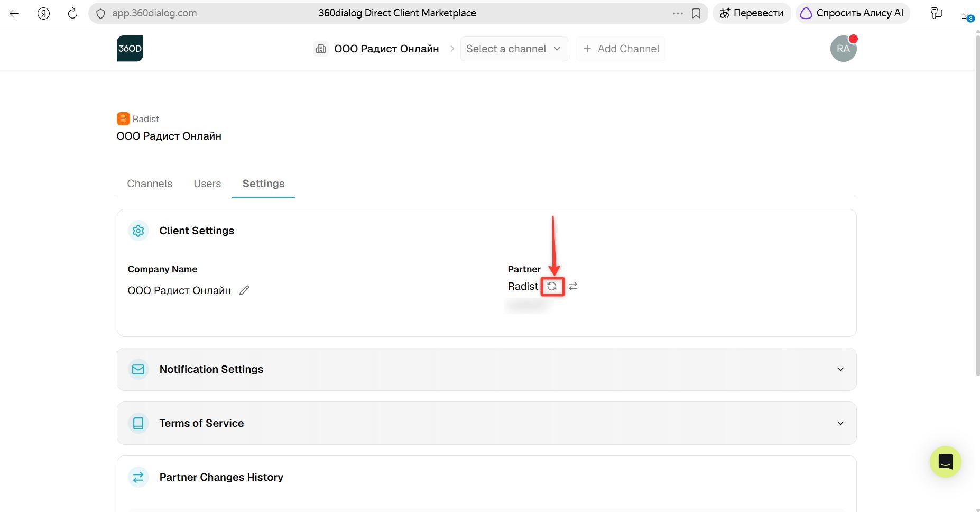
Task: Open the Select a channel dropdown
Action: 514,49
